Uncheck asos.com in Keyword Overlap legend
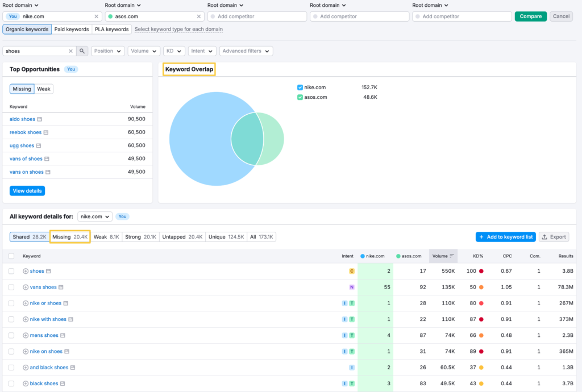Screen dimensions: 582x392 coord(300,97)
